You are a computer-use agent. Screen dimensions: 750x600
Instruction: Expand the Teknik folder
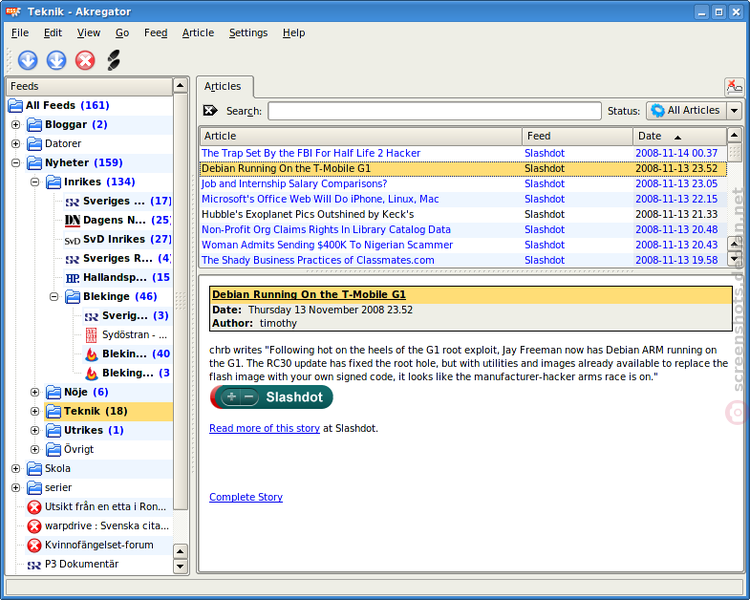point(35,411)
